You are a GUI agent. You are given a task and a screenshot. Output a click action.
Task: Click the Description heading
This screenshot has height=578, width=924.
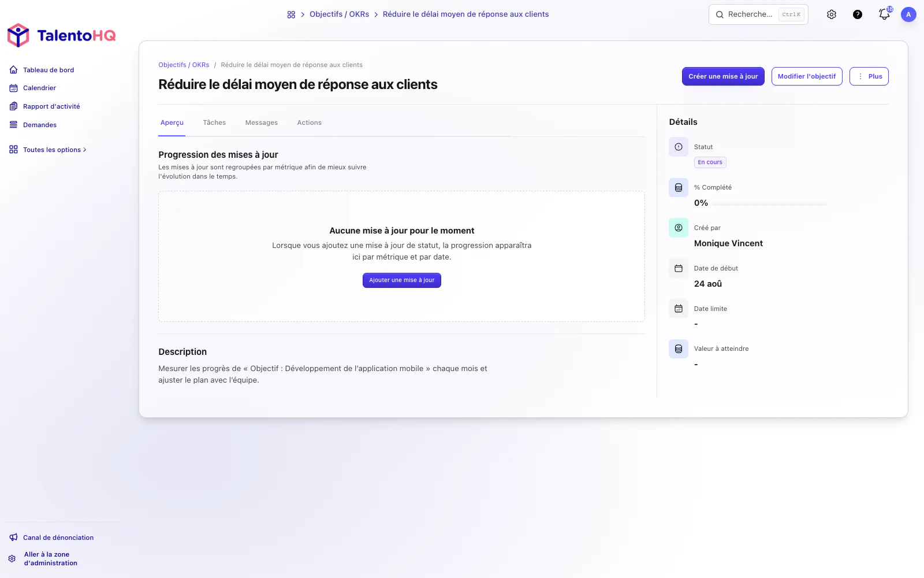pyautogui.click(x=182, y=352)
